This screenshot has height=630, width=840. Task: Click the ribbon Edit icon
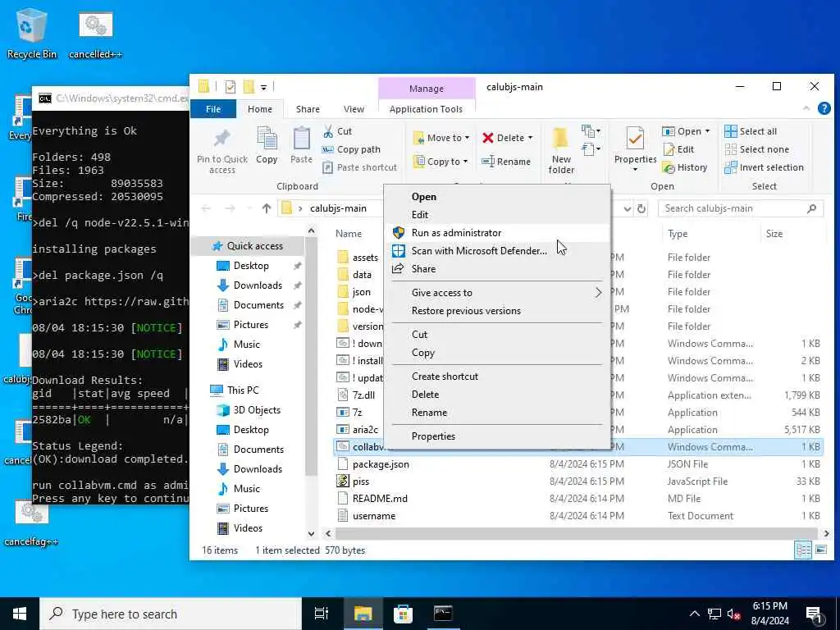(x=668, y=149)
